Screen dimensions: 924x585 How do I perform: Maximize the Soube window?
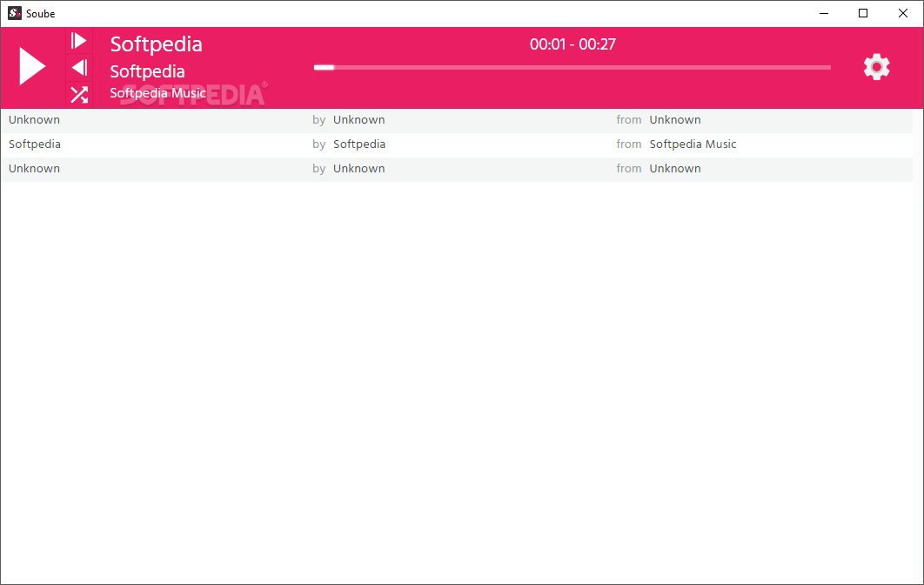point(863,13)
